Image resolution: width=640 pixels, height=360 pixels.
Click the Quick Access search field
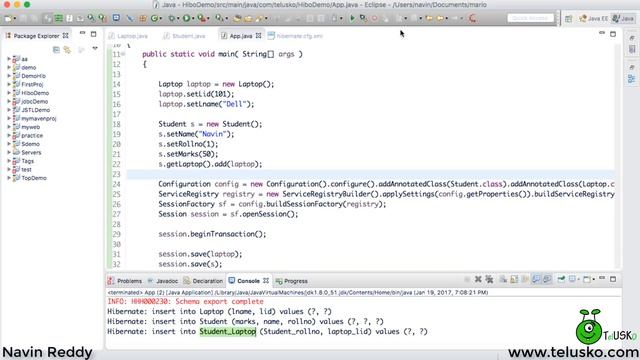531,18
